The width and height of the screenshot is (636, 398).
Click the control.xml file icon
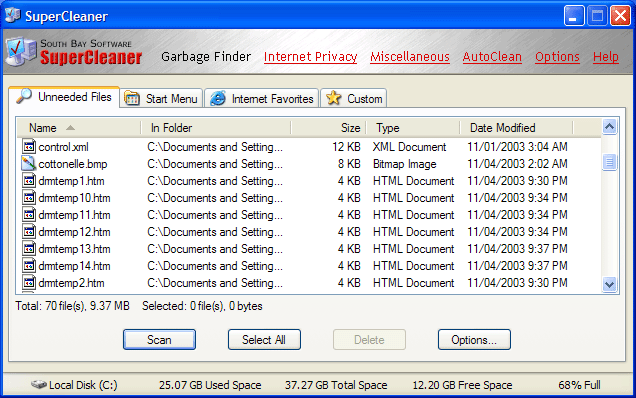[x=28, y=146]
